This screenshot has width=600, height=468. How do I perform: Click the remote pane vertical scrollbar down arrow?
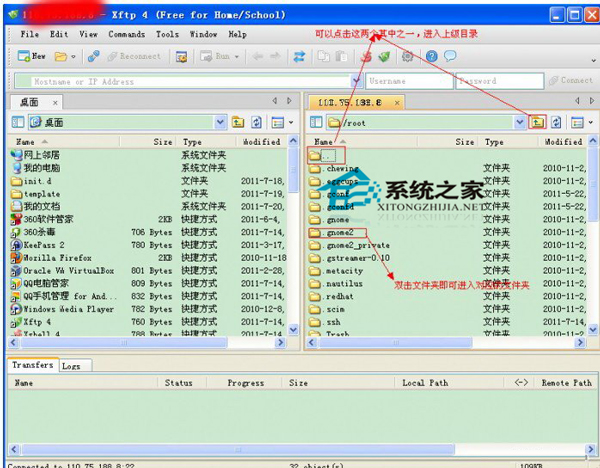593,329
